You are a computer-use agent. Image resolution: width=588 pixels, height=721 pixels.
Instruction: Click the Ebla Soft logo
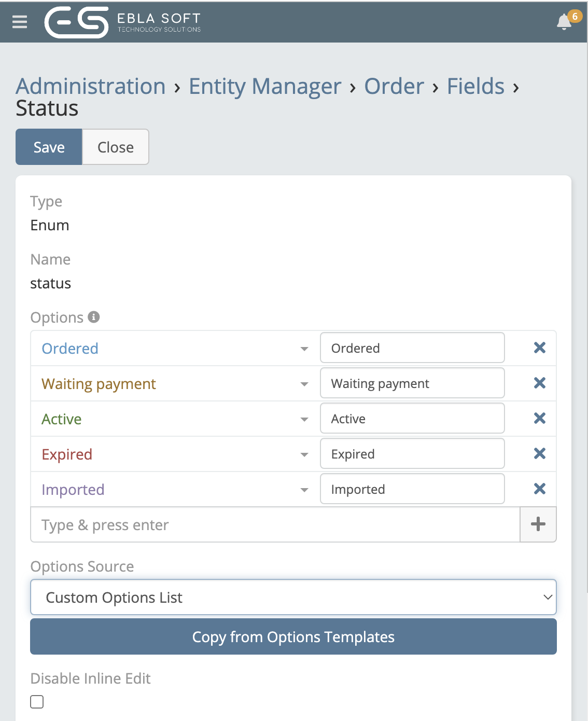pos(122,22)
